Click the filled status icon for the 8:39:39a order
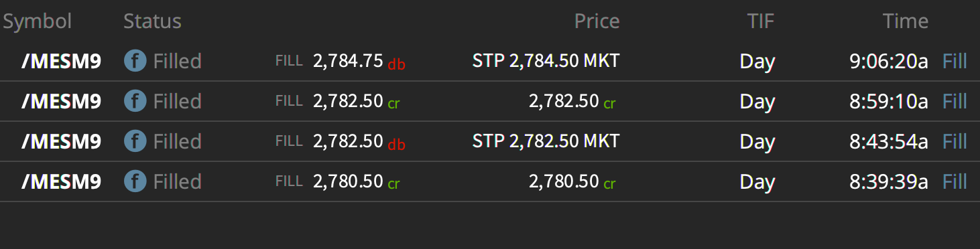Image resolution: width=980 pixels, height=249 pixels. pyautogui.click(x=135, y=182)
